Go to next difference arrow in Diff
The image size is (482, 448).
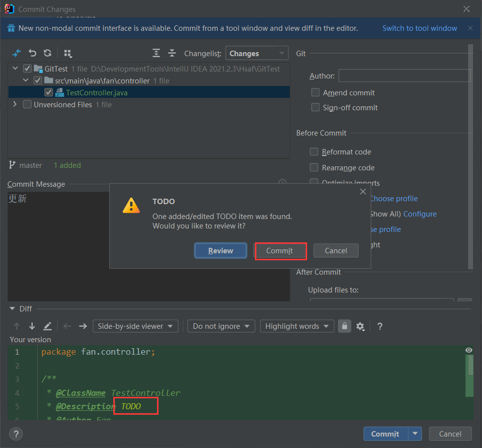(32, 326)
